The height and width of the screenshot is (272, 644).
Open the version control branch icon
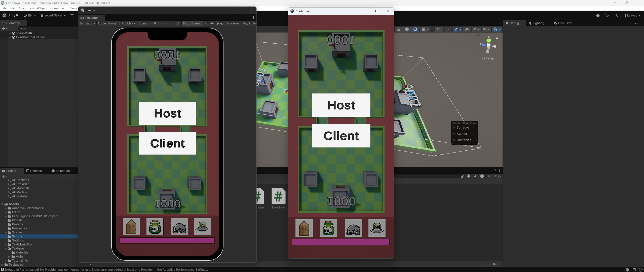(72, 15)
